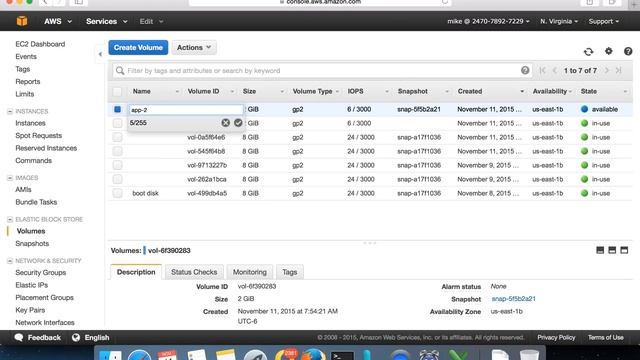Image resolution: width=640 pixels, height=360 pixels.
Task: Open Firefox from the dock
Action: point(313,354)
